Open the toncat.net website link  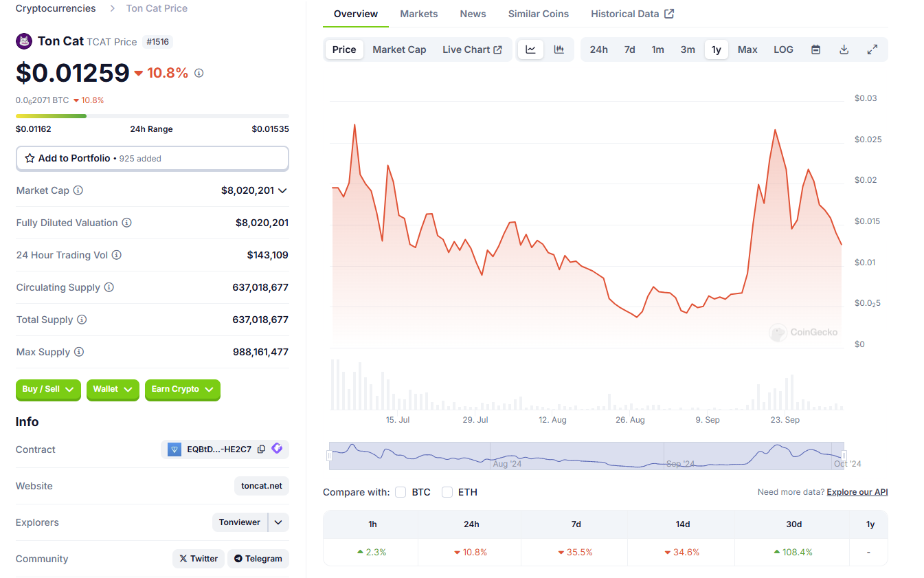[262, 486]
